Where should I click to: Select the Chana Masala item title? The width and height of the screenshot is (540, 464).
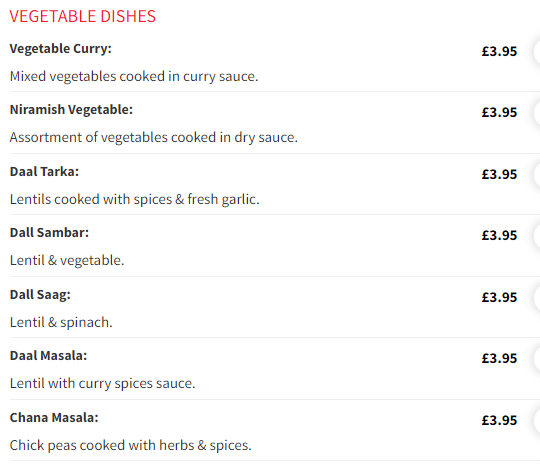click(x=54, y=417)
